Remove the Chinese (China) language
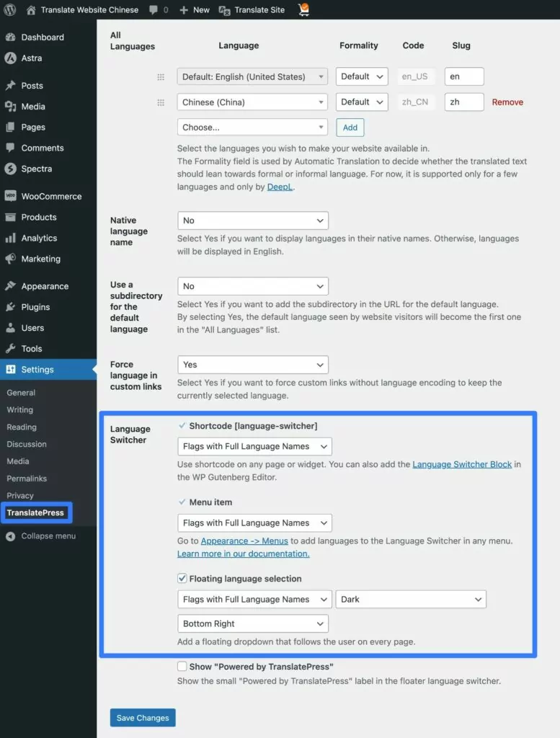Image resolution: width=560 pixels, height=738 pixels. coord(507,102)
